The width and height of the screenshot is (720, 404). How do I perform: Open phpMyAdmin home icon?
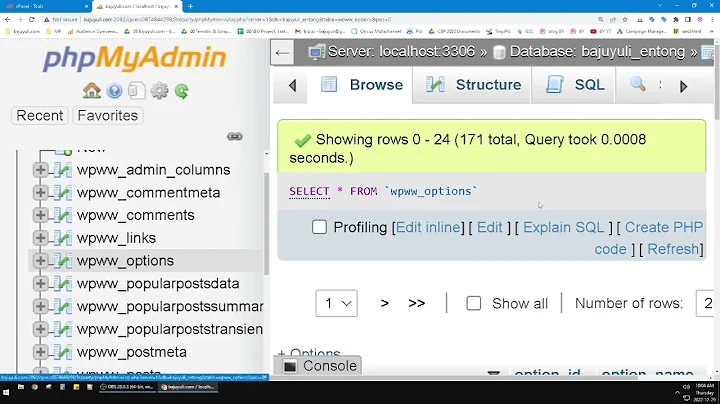92,91
